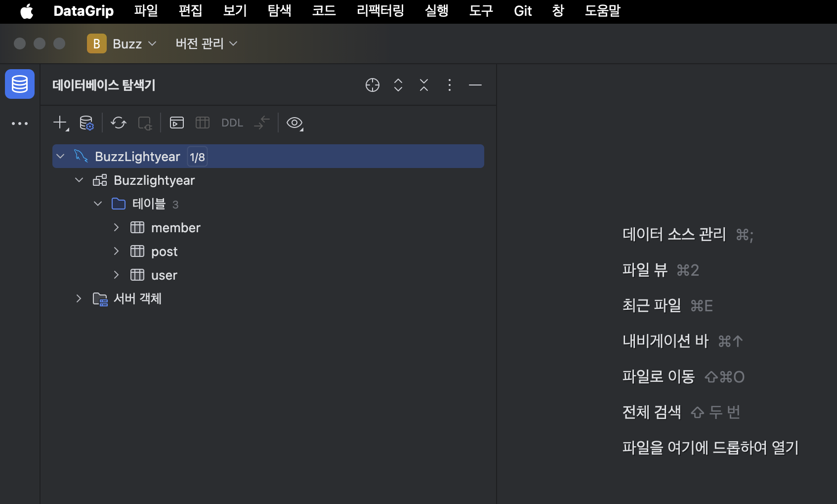Viewport: 837px width, 504px height.
Task: Open the Database Explorer tool window icon
Action: click(x=20, y=84)
